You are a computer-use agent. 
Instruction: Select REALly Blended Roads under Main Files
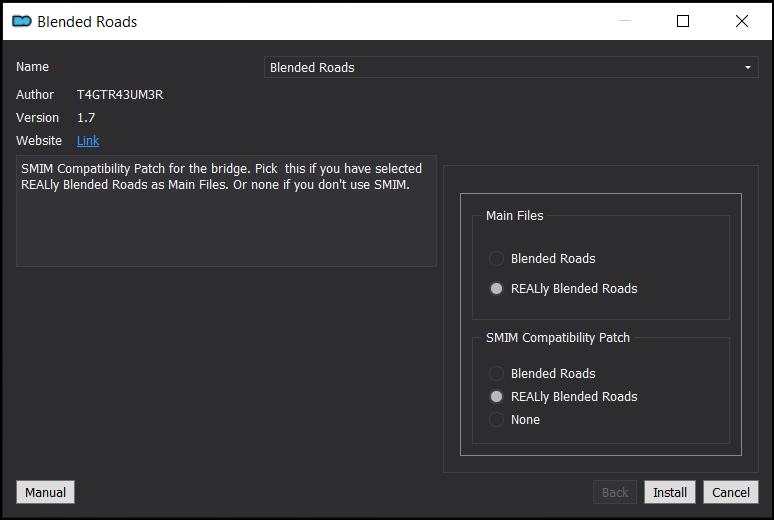coord(563,288)
